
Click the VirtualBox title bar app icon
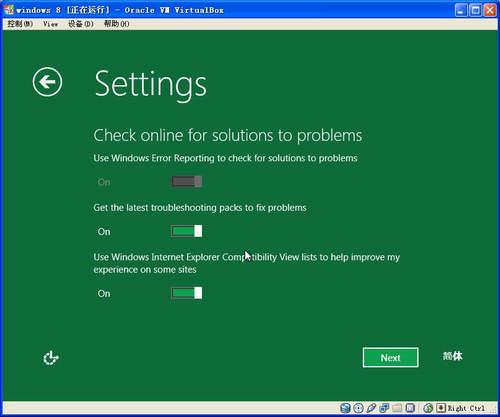[9, 10]
